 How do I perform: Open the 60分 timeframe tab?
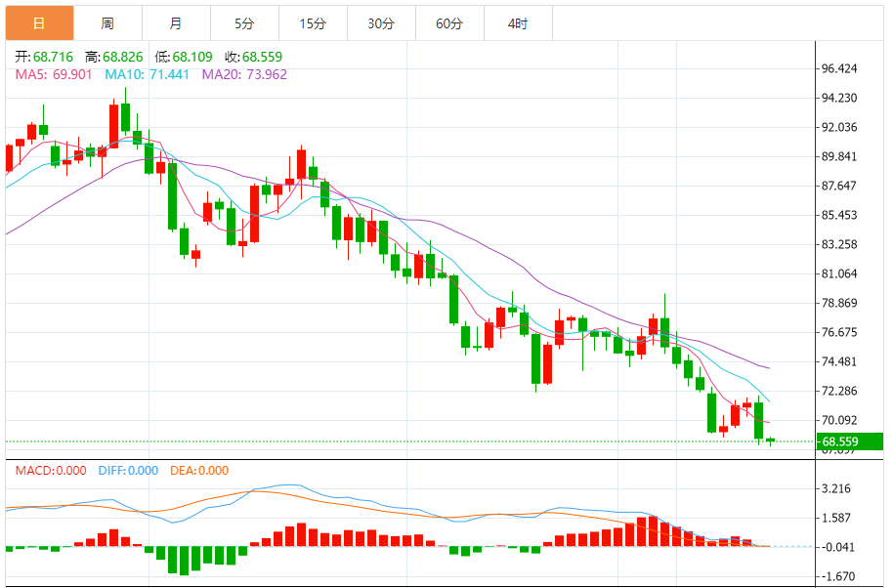[449, 23]
